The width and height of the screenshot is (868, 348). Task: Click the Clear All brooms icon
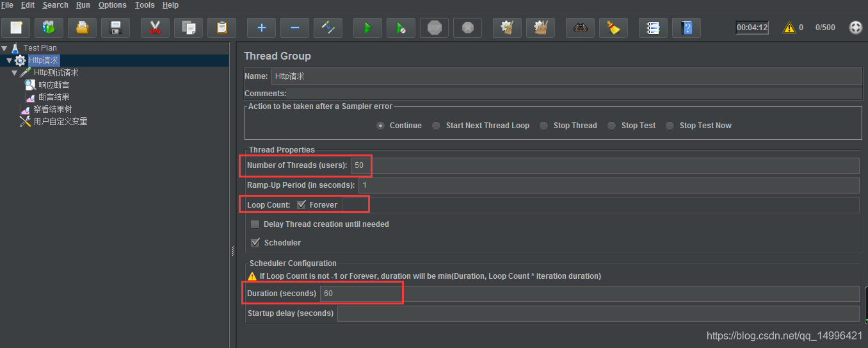540,28
